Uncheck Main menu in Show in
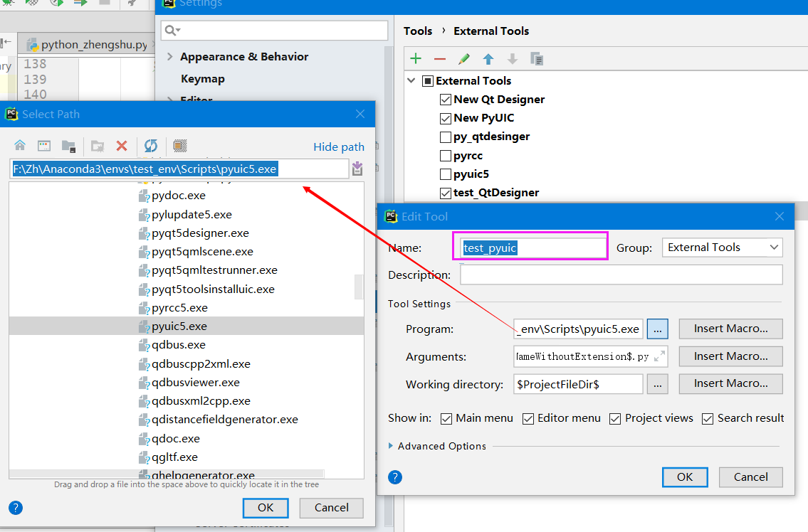The image size is (808, 532). [446, 419]
